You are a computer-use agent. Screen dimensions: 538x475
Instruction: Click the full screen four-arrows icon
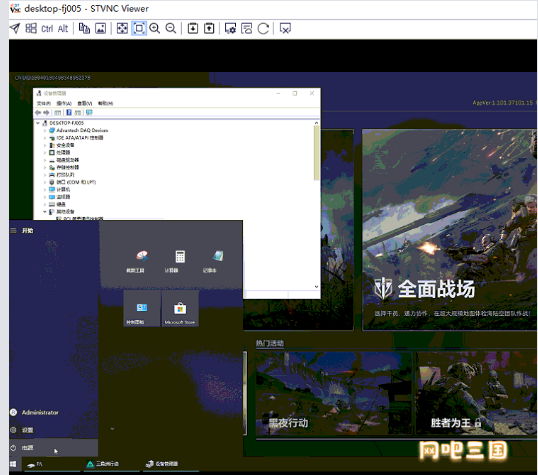[x=122, y=28]
